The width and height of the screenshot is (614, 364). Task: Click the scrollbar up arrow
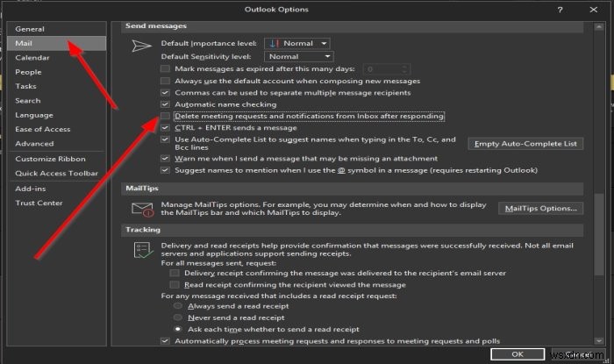pyautogui.click(x=599, y=27)
